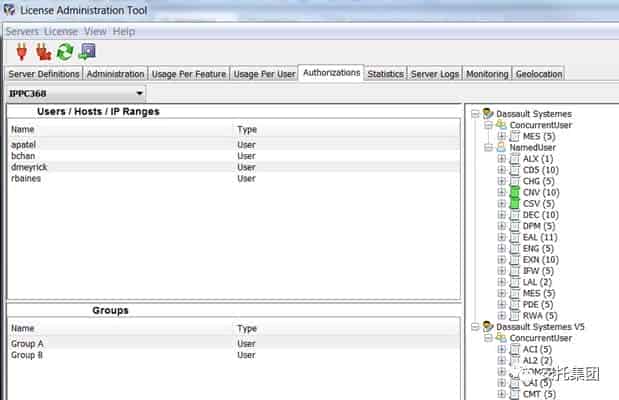Select the Authorizations tab
619x400 pixels.
331,73
